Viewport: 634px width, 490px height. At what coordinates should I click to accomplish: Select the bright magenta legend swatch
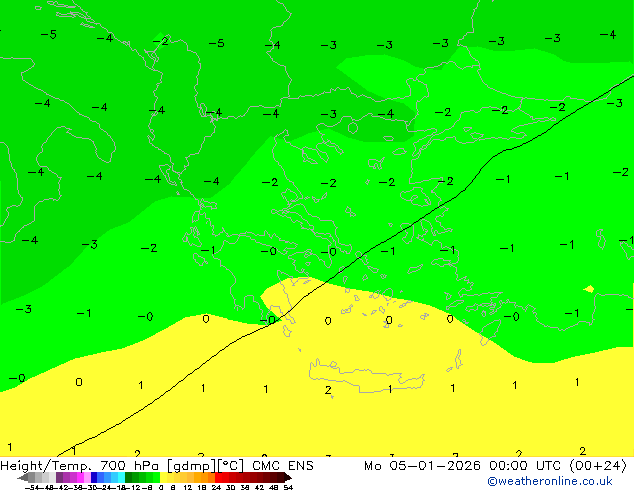point(80,477)
